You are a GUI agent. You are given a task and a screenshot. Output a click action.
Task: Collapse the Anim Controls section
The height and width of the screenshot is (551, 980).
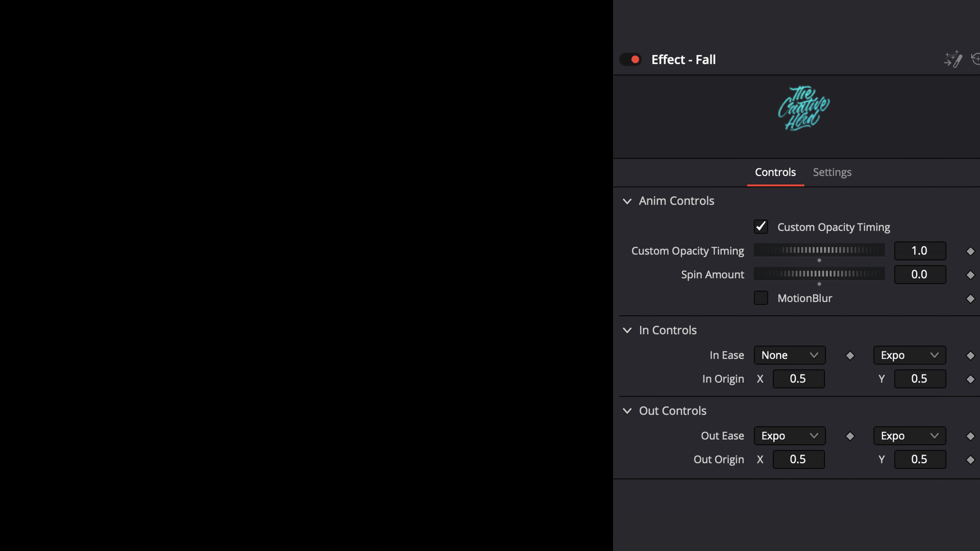tap(627, 201)
